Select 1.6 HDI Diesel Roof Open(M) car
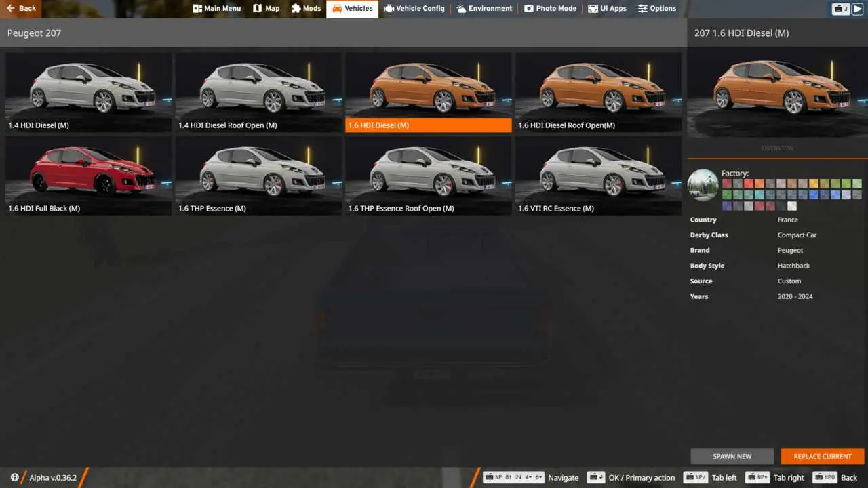Screen dimensions: 868x488 coord(598,92)
